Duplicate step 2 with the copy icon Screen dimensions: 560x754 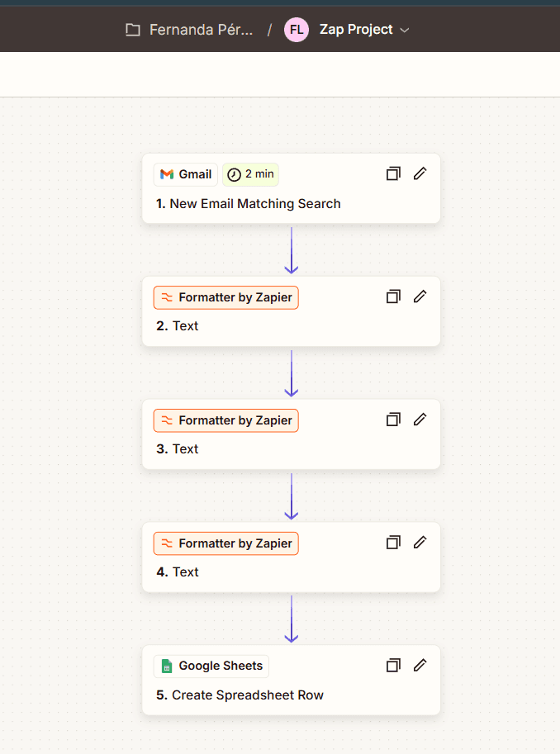pyautogui.click(x=393, y=296)
